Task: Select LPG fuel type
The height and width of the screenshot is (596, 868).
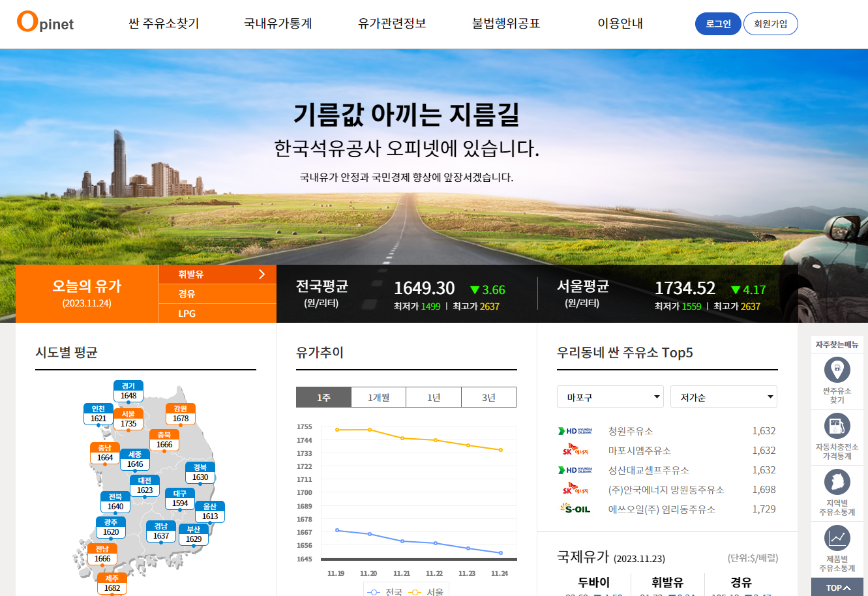Action: (x=218, y=314)
